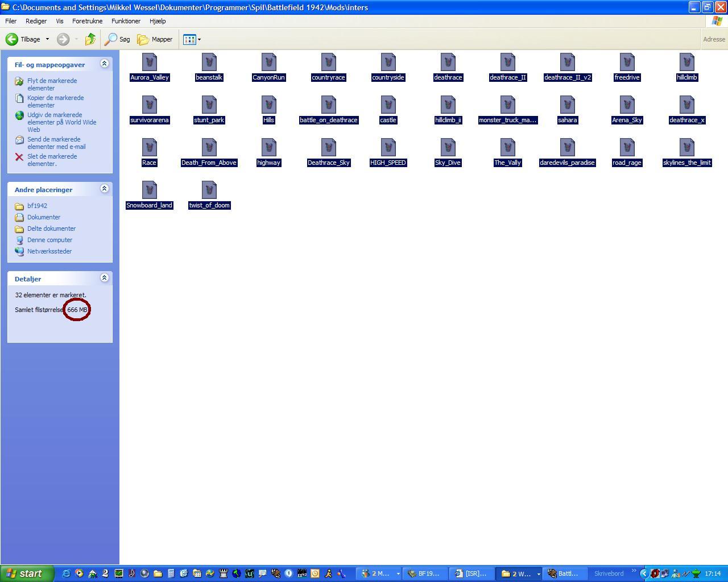The image size is (728, 582).
Task: Open the bf1942 folder link
Action: point(37,206)
